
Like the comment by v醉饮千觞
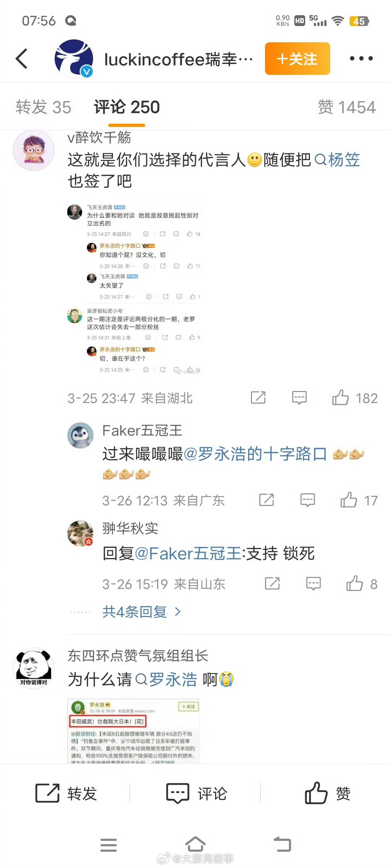340,398
